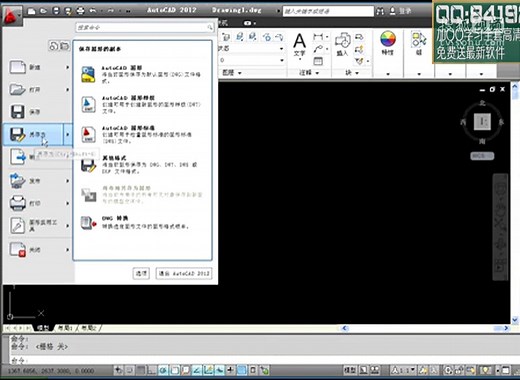Click the 登录 sign-in button
Image resolution: width=520 pixels, height=380 pixels.
401,11
